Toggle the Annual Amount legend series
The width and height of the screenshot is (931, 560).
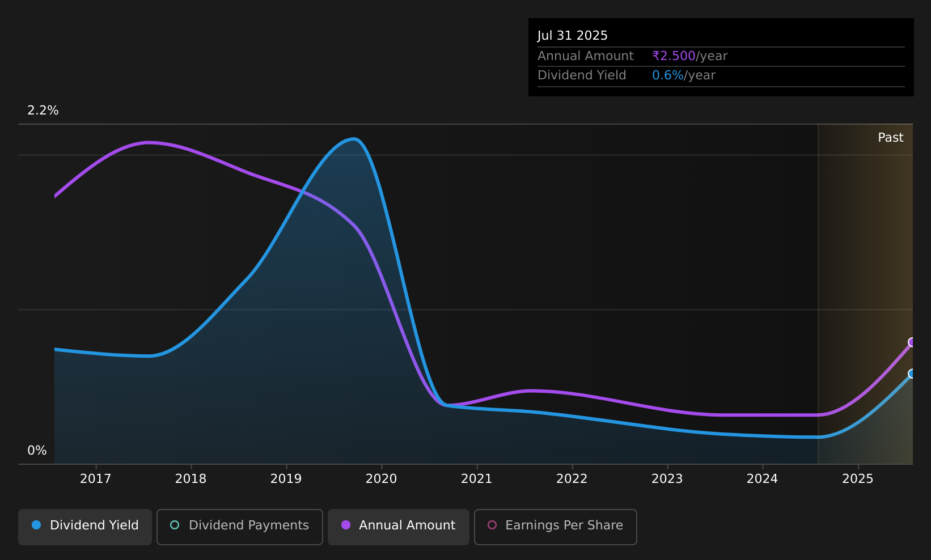pos(399,527)
